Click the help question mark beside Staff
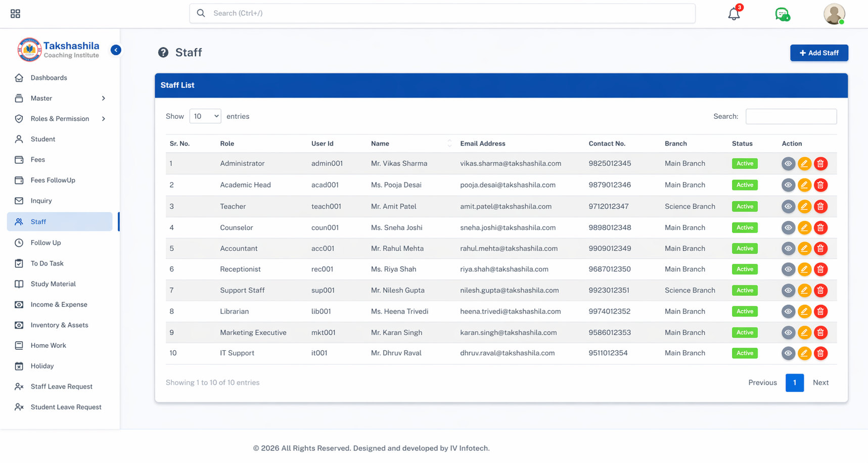The width and height of the screenshot is (868, 463). [163, 53]
